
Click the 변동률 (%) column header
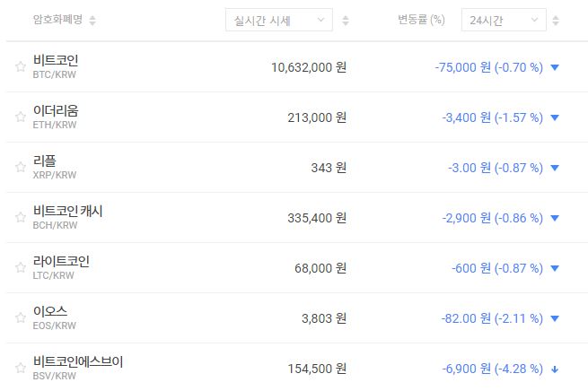tap(421, 20)
